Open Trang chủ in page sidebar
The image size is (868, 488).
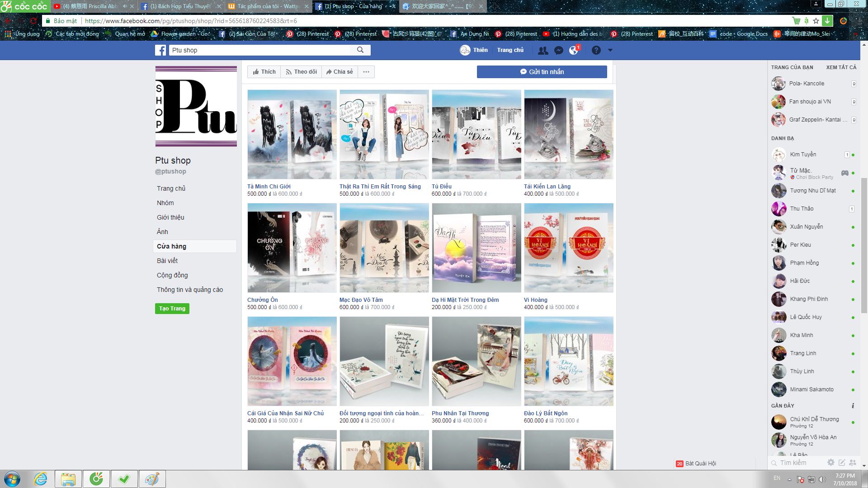tap(171, 188)
